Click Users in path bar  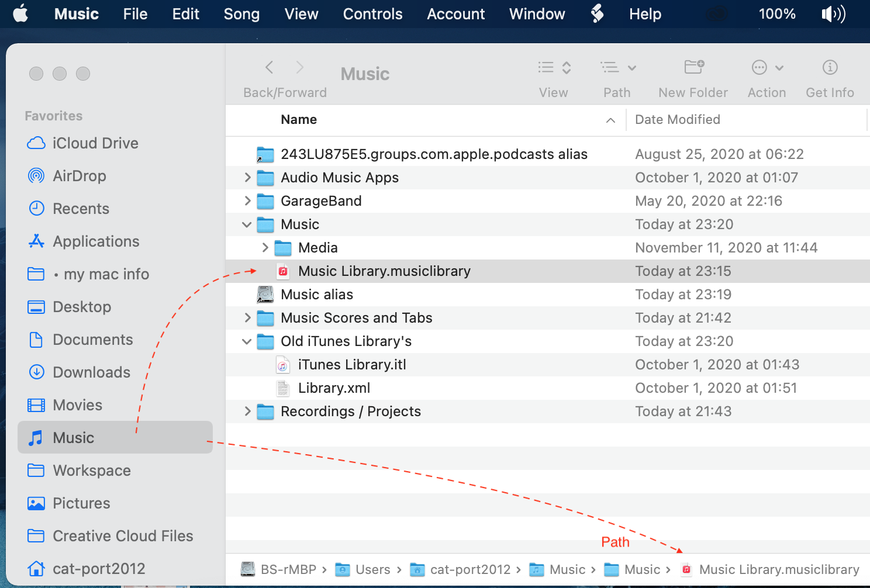tap(363, 569)
